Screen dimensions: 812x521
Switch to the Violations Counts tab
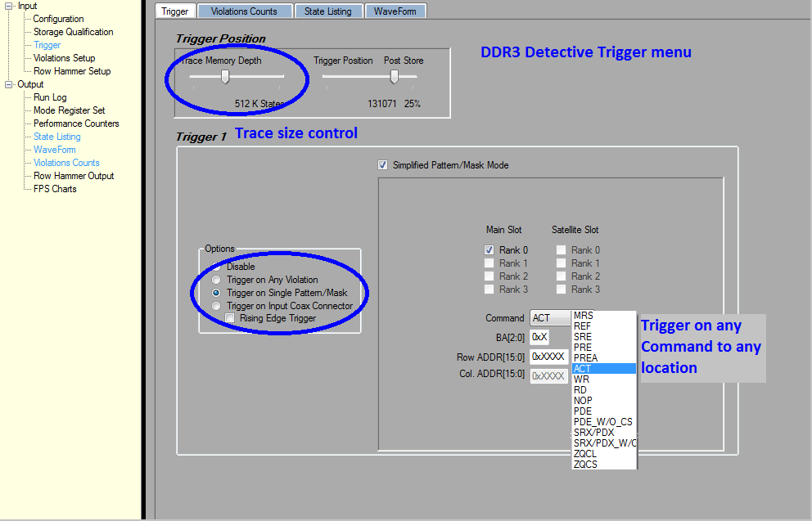click(244, 11)
